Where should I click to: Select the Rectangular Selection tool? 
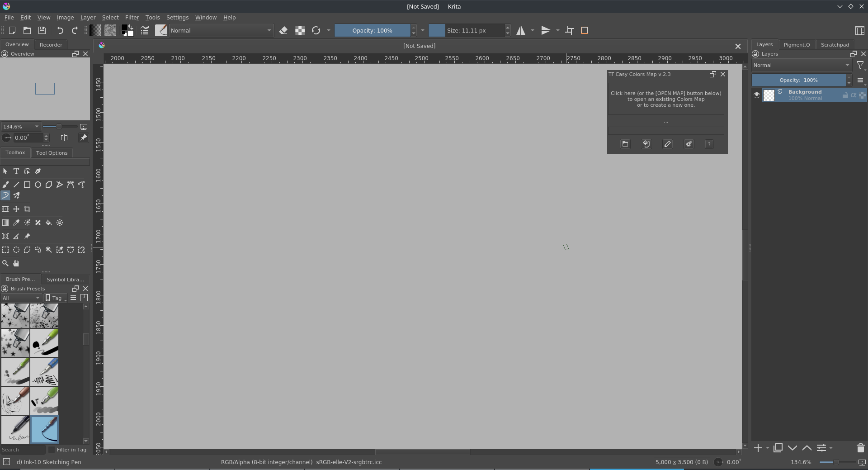[5, 250]
